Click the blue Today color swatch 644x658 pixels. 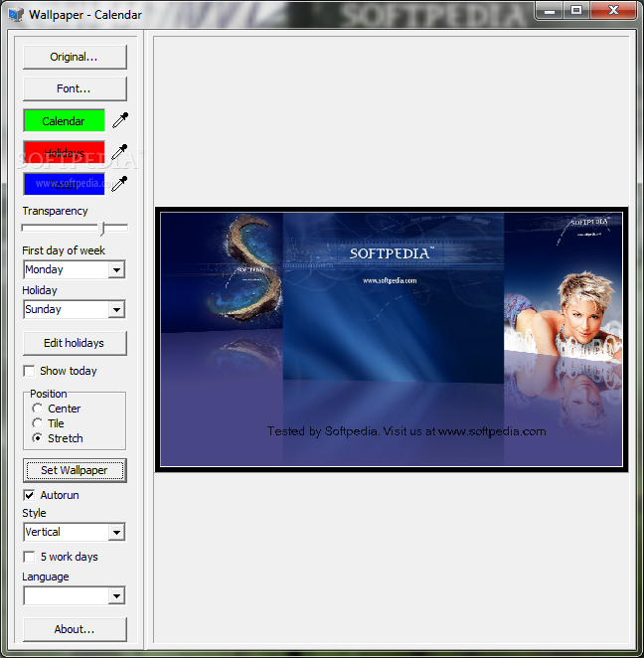[65, 184]
